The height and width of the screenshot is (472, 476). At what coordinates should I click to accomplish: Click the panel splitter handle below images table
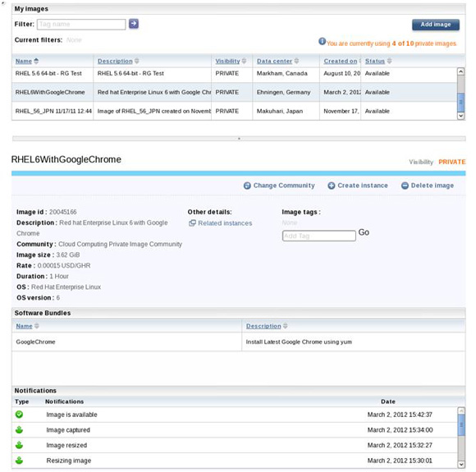click(239, 139)
